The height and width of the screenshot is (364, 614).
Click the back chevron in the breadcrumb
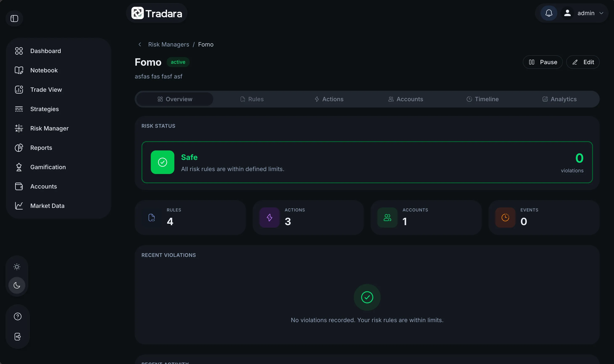click(140, 44)
